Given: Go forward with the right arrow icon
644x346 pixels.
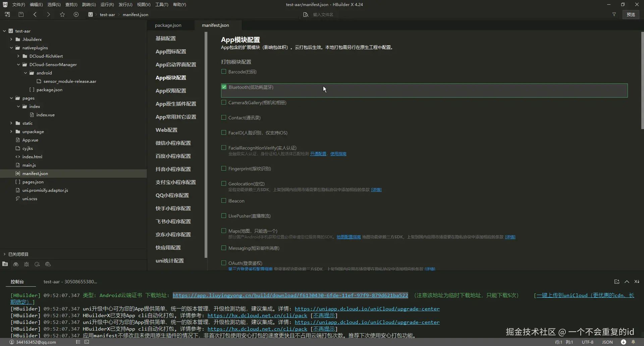Looking at the screenshot, I should 48,14.
